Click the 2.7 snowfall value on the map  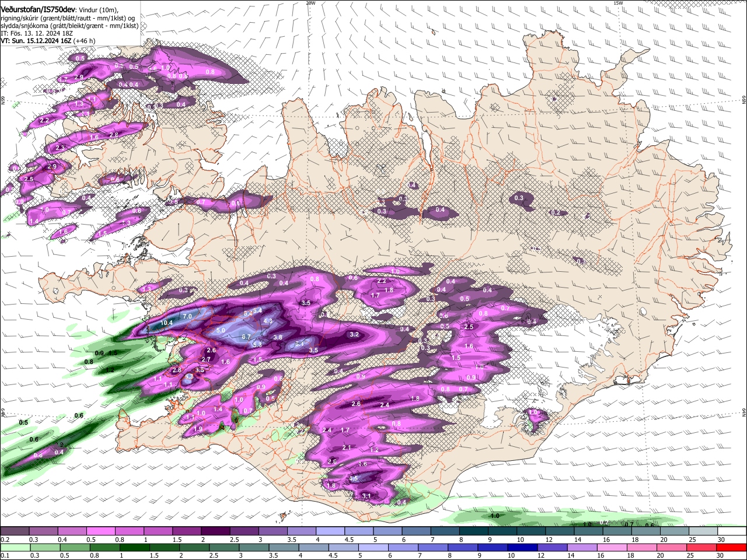click(206, 359)
